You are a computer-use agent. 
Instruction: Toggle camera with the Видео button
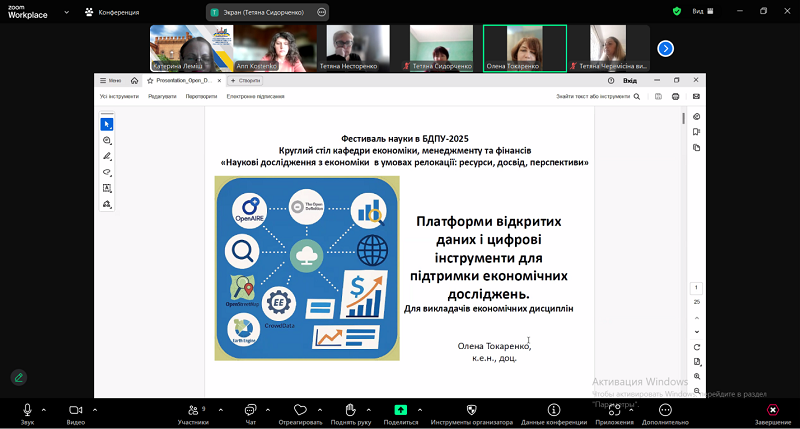[x=75, y=410]
